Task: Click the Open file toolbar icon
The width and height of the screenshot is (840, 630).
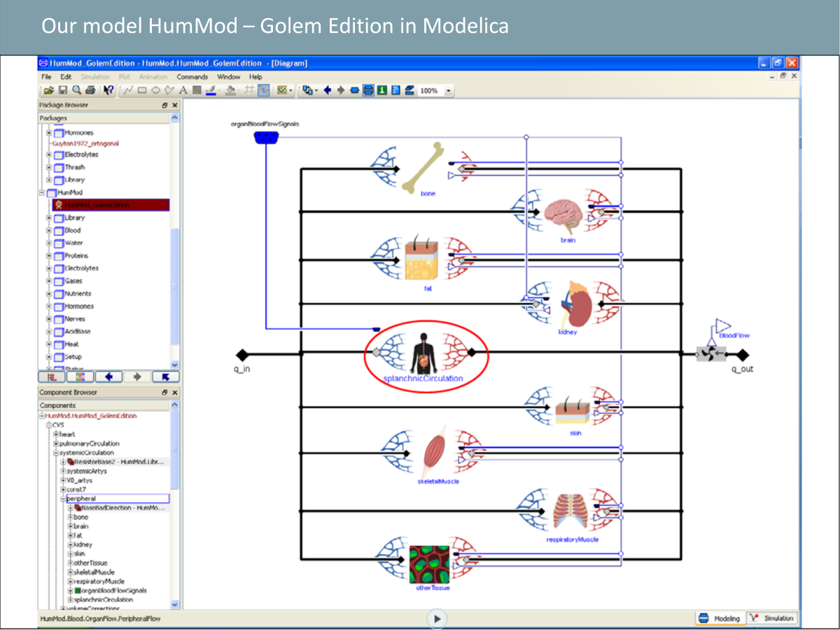Action: click(48, 90)
